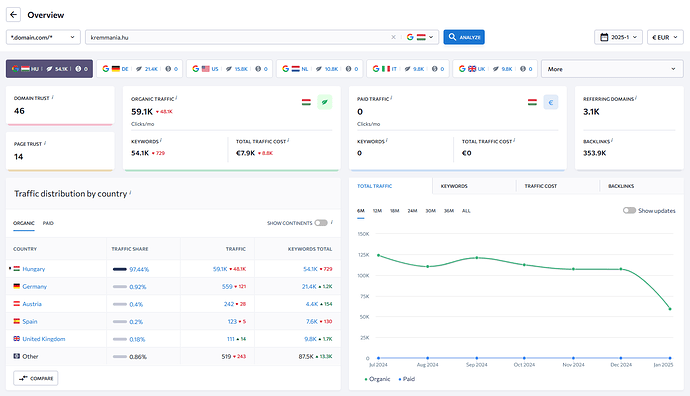This screenshot has width=690, height=396.
Task: Open Traffic distribution by country info icon
Action: coord(130,192)
